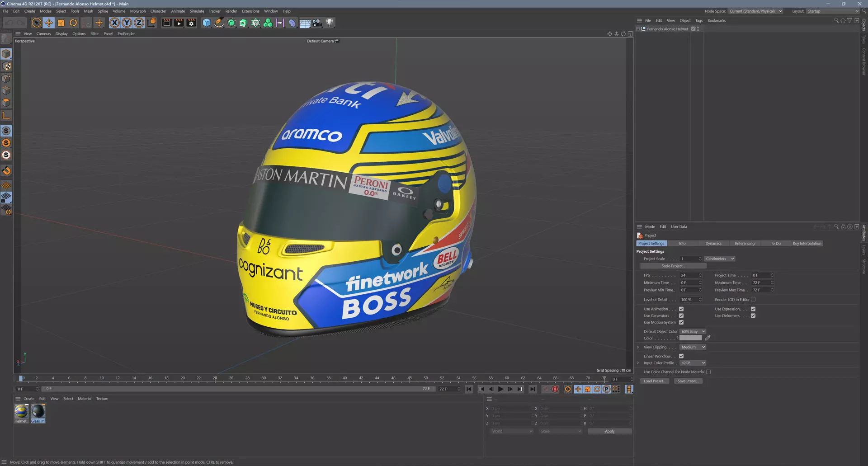Screen dimensions: 868x466
Task: Enable Render LOD in Editor
Action: pos(753,300)
